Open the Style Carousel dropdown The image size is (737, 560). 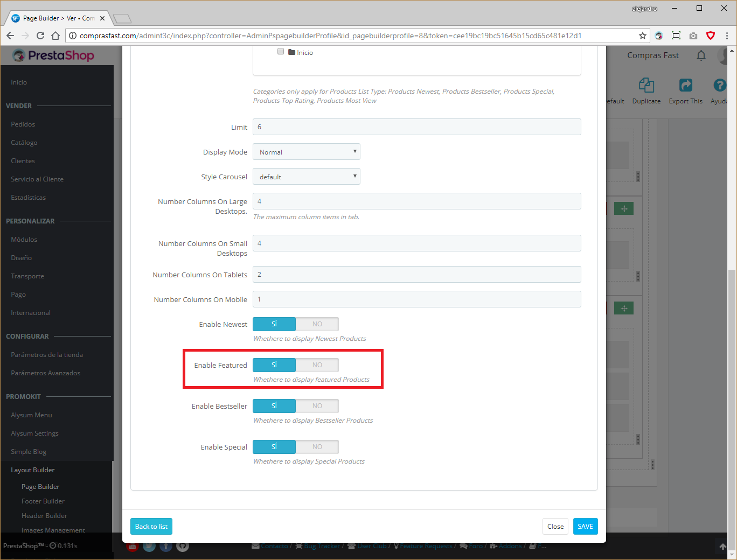coord(307,177)
